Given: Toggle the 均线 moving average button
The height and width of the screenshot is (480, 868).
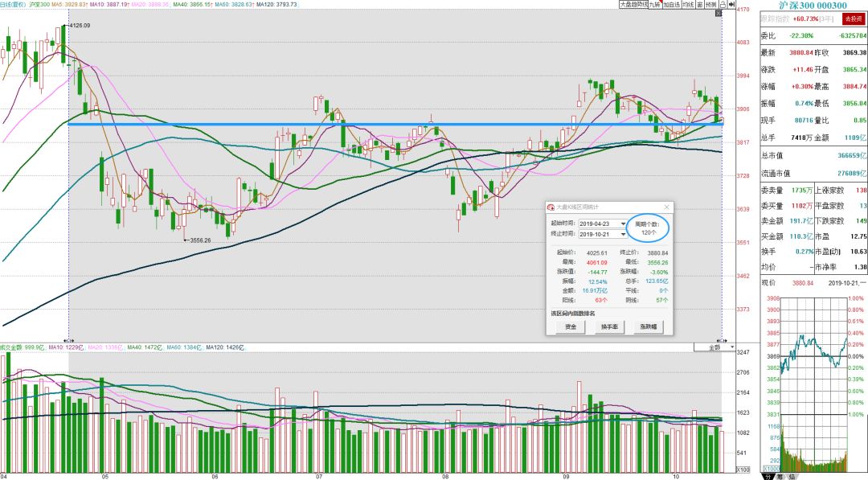Looking at the screenshot, I should click(x=688, y=5).
